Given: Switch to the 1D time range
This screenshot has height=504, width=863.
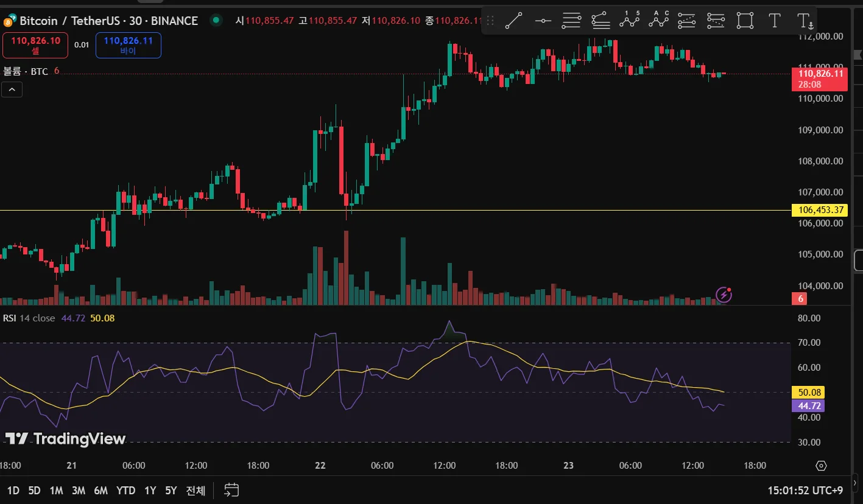Looking at the screenshot, I should (13, 490).
